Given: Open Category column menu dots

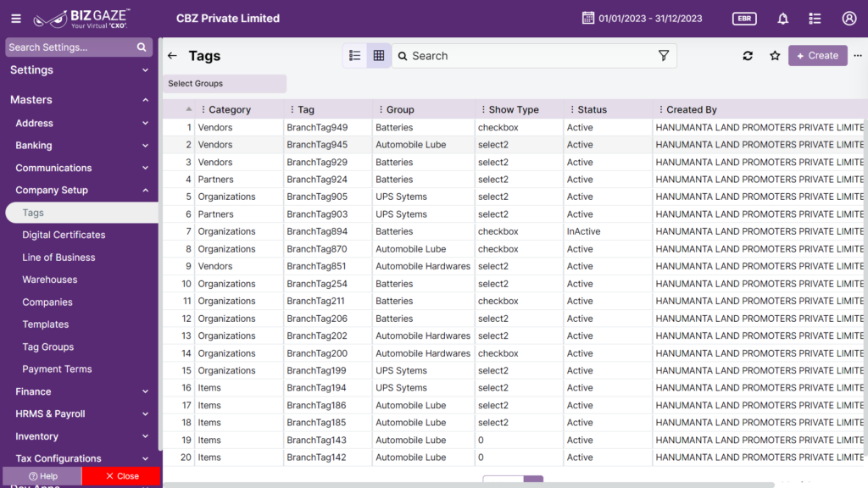Looking at the screenshot, I should click(x=203, y=109).
